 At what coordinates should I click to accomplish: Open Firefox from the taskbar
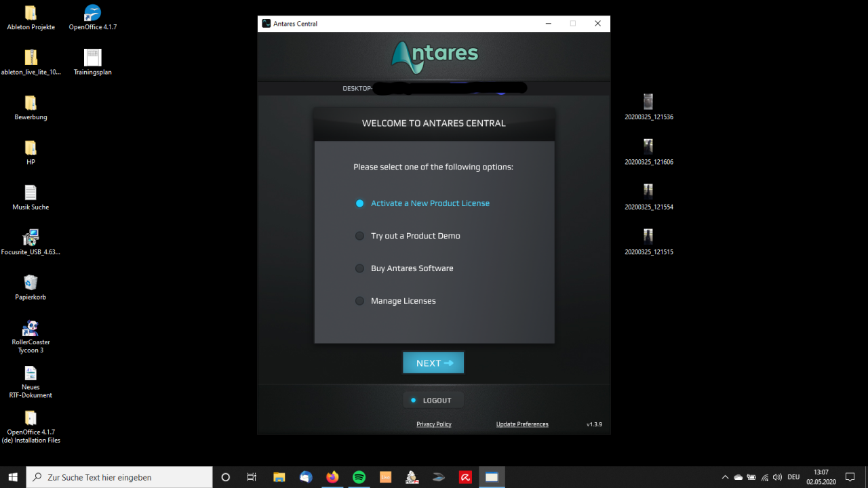pyautogui.click(x=332, y=477)
